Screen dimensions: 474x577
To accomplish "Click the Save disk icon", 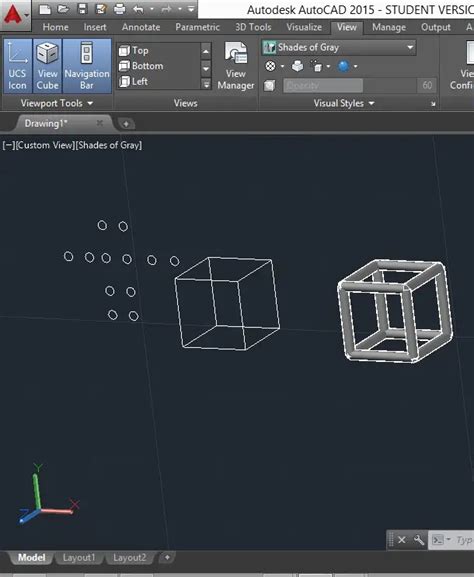I will (82, 9).
